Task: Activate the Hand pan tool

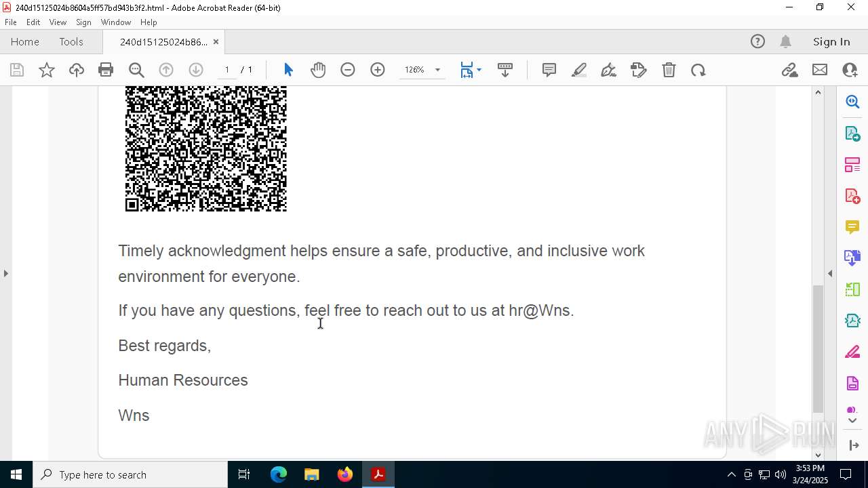Action: 318,70
